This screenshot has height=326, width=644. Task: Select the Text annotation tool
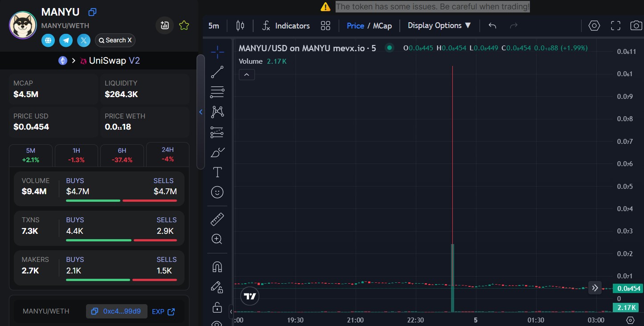tap(217, 172)
